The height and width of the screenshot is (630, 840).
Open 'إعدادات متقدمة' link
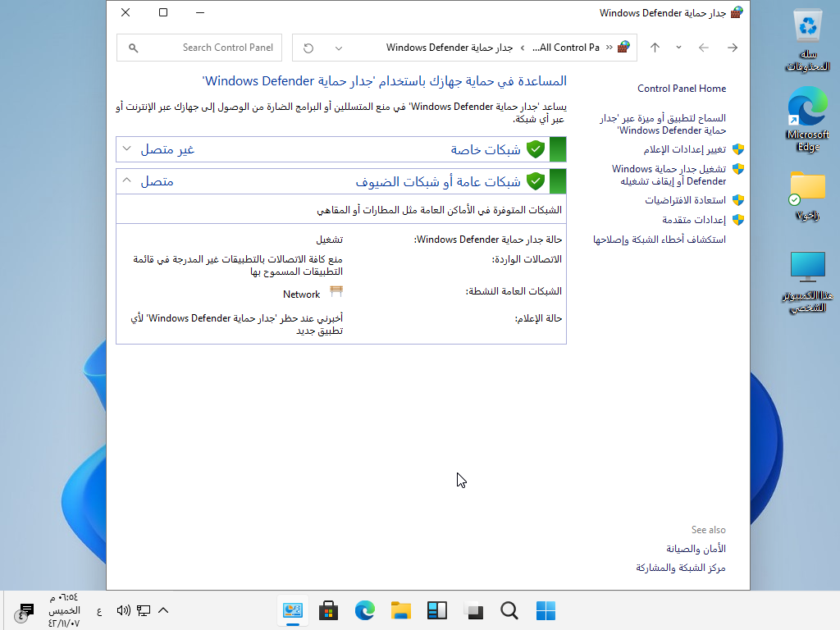click(x=694, y=220)
